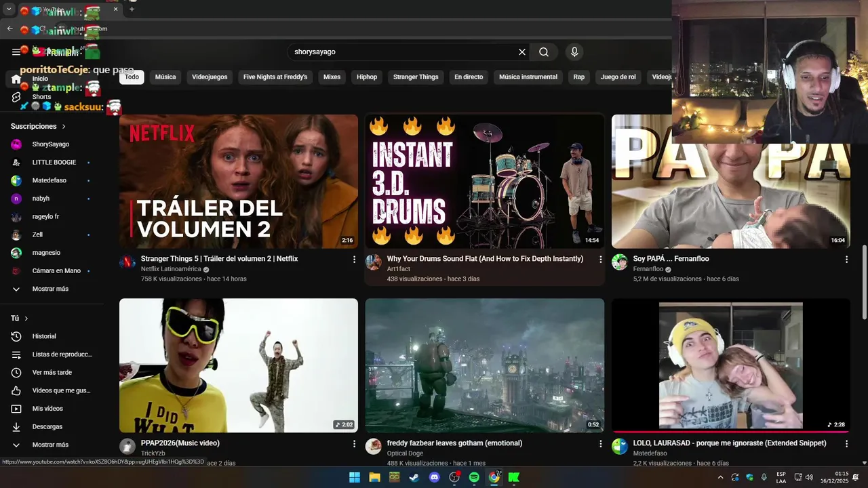This screenshot has width=868, height=488.
Task: Select the Videojuegos filter chip
Action: (210, 77)
